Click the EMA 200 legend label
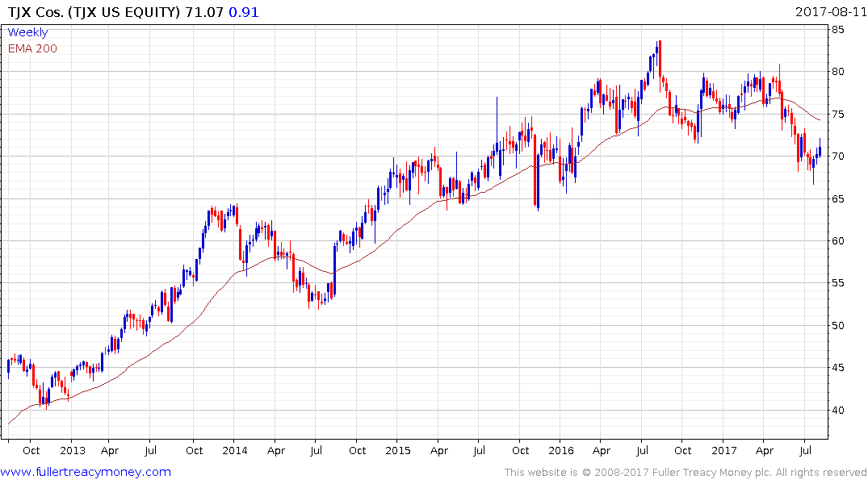 [x=32, y=48]
